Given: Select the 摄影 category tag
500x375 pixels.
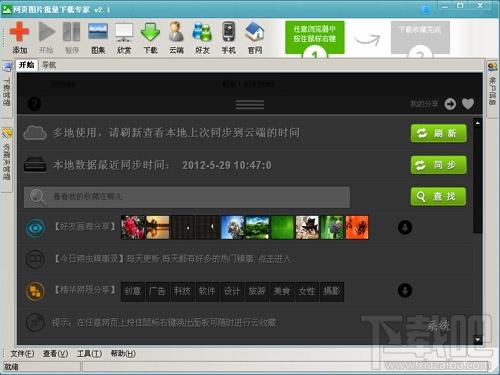Looking at the screenshot, I should [331, 291].
